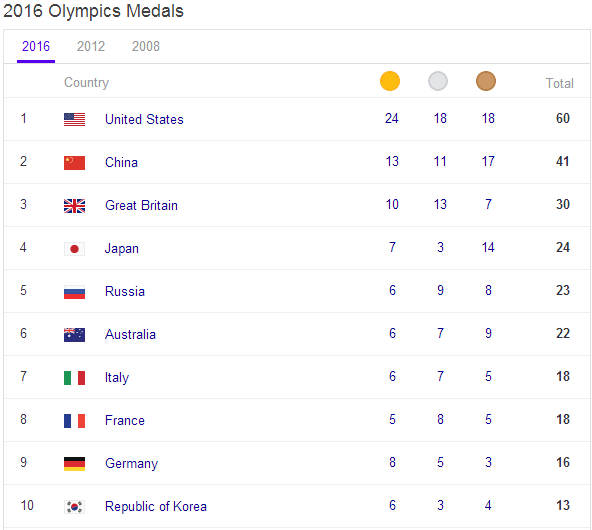This screenshot has width=592, height=530.
Task: Switch to the 2012 tab
Action: coord(91,46)
